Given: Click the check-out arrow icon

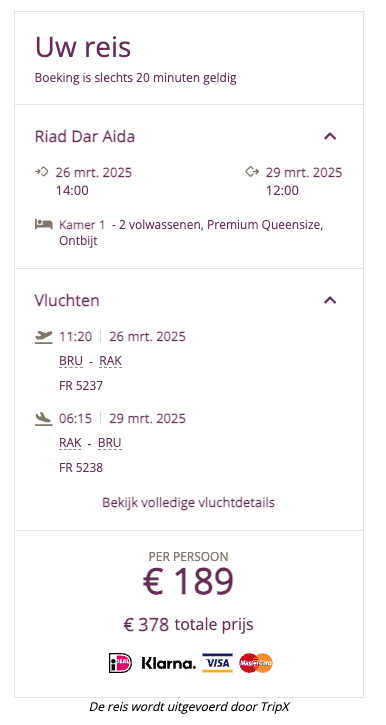Looking at the screenshot, I should pos(252,172).
